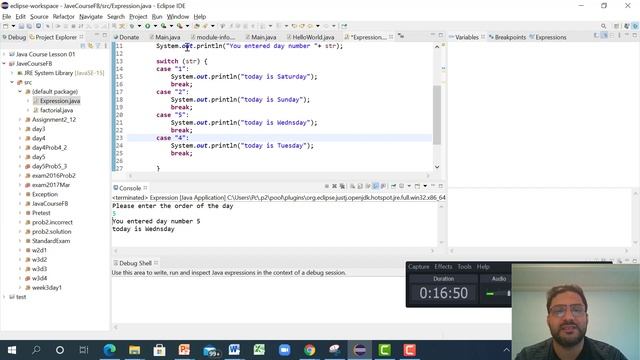The height and width of the screenshot is (360, 640).
Task: Expand the Java Course Lesson 01 project
Action: point(4,54)
